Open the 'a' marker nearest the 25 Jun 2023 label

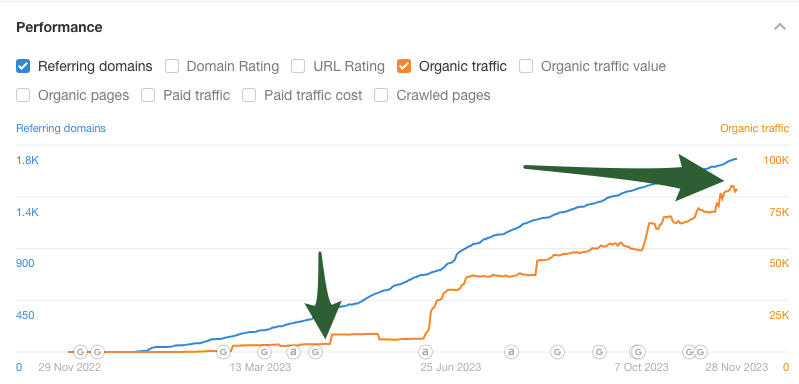(425, 351)
